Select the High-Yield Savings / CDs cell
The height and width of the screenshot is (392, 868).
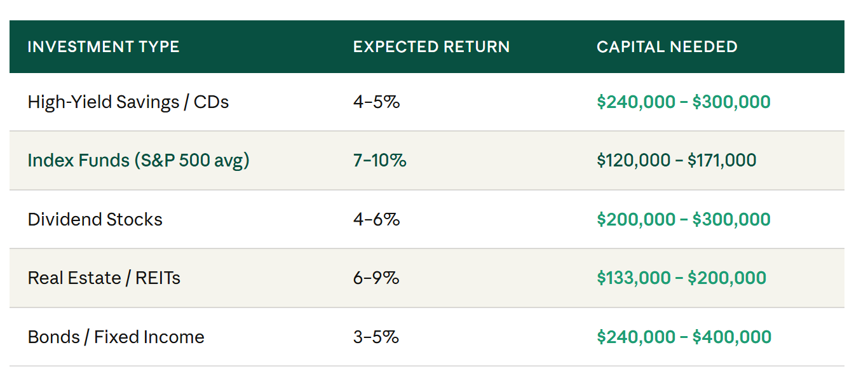[x=128, y=102]
